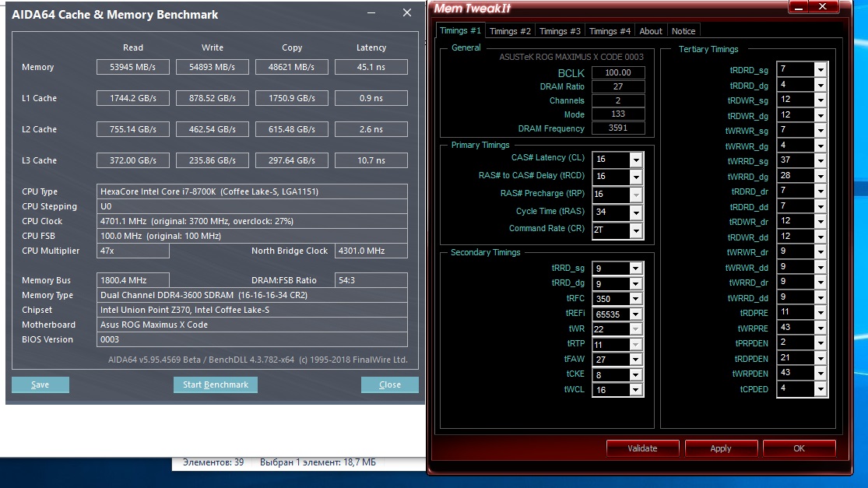
Task: Click the Memory Type DDR4-3600 field
Action: click(x=252, y=295)
